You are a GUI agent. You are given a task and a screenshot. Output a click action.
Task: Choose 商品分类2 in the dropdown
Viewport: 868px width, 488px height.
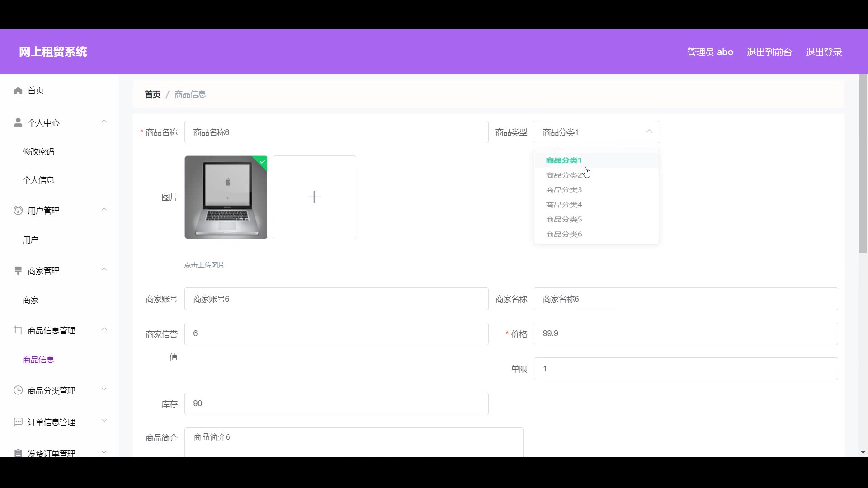click(x=596, y=175)
